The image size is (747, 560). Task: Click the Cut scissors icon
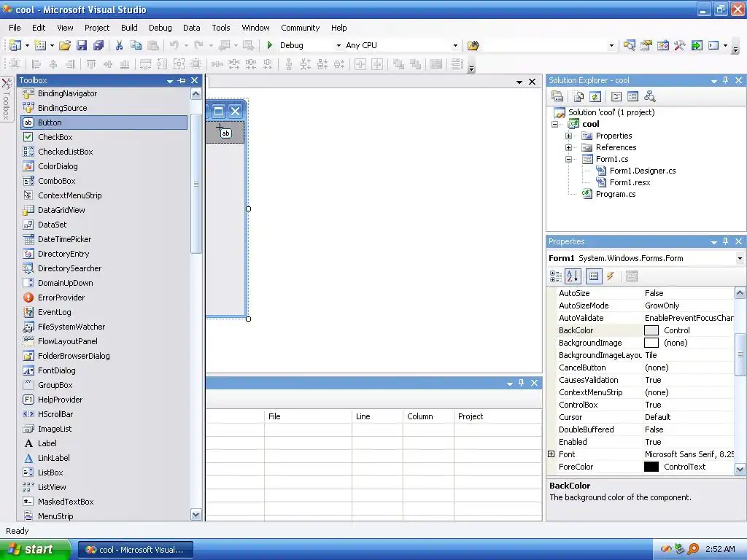[x=119, y=45]
